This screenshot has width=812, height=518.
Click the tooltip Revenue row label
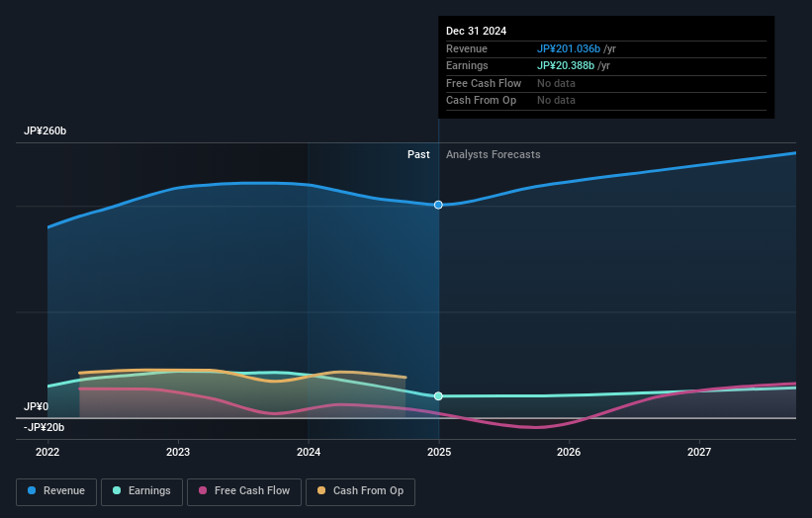(467, 48)
